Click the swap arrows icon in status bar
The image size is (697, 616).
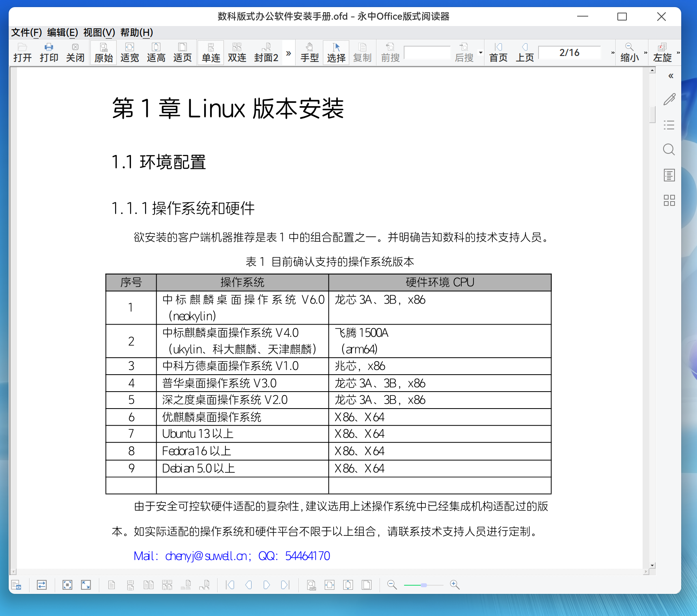[x=42, y=585]
